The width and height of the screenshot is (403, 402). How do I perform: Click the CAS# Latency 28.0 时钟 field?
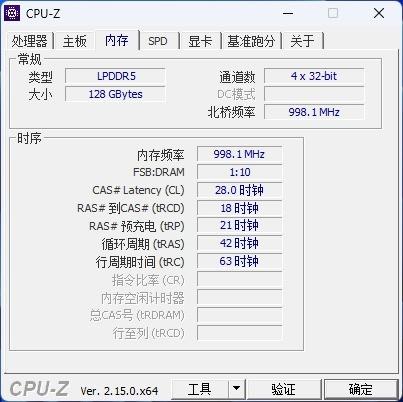tap(240, 190)
